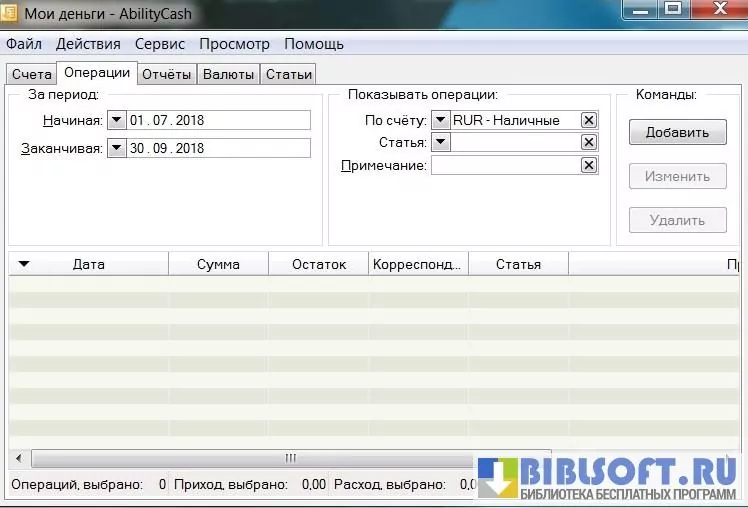Open the Заканчивая date dropdown

(x=116, y=148)
